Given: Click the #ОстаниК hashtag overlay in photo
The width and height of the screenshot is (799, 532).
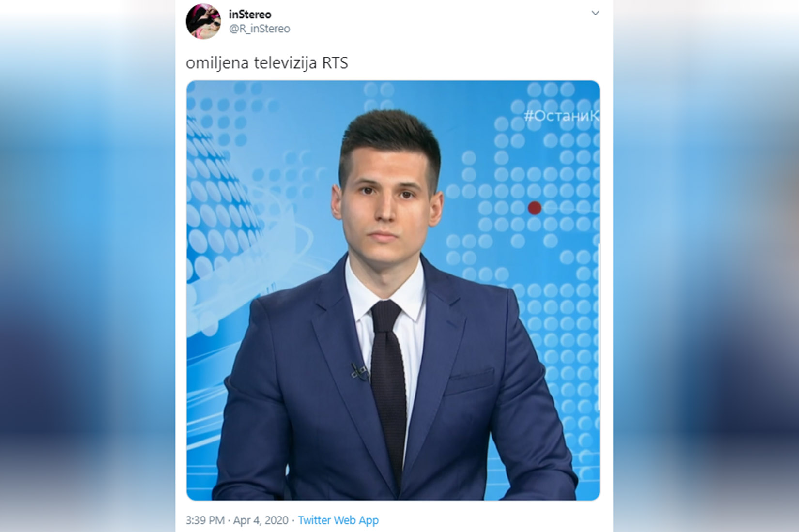Looking at the screenshot, I should coord(562,116).
